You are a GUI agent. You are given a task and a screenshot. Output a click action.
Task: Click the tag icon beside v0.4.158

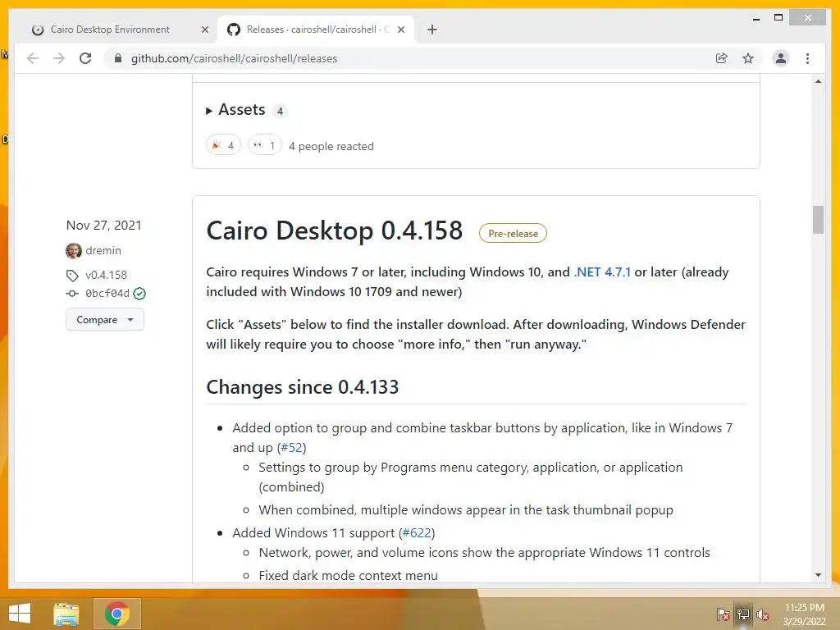[x=72, y=276]
